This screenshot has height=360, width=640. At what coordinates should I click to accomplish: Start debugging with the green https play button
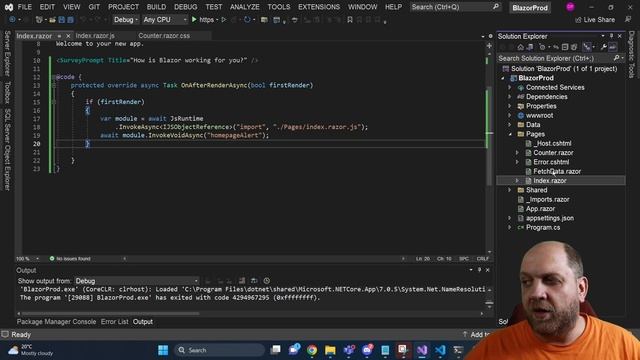click(194, 20)
